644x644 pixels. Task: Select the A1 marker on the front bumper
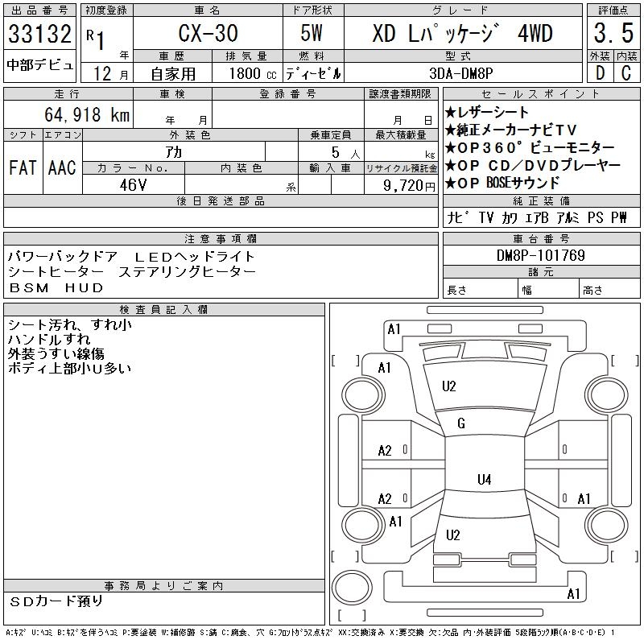394,328
